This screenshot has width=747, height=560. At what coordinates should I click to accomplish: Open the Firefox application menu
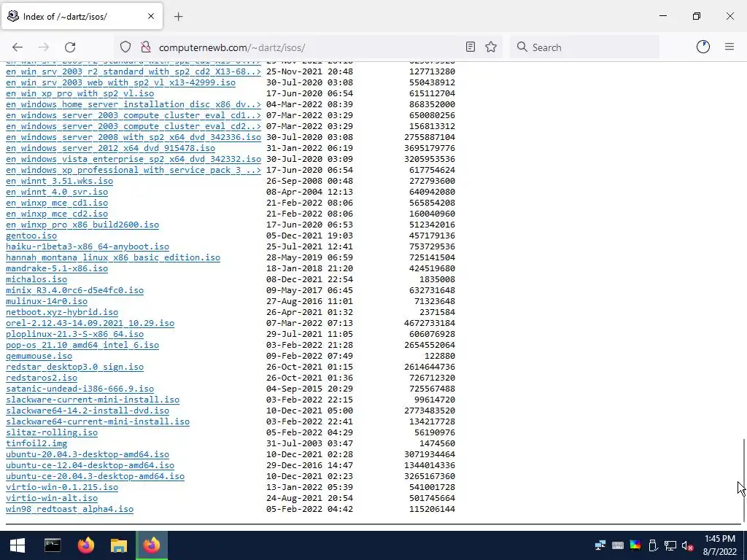pyautogui.click(x=729, y=47)
